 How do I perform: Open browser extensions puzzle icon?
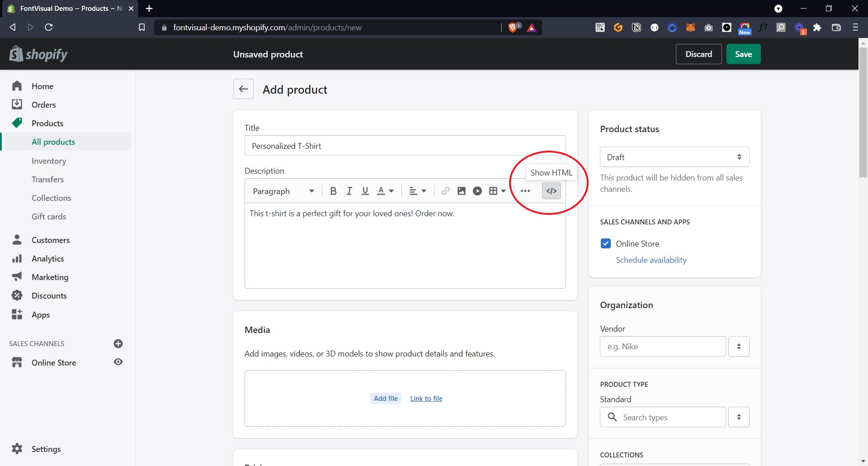817,28
